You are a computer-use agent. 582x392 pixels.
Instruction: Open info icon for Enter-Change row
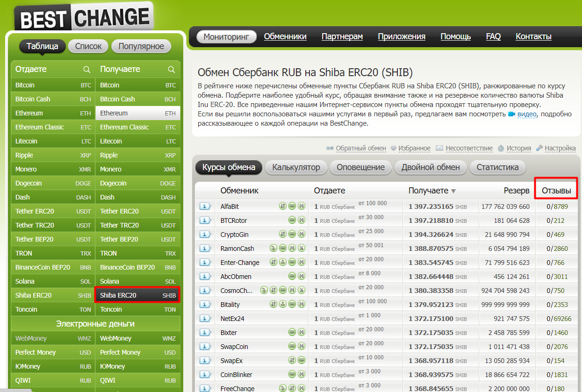(205, 263)
